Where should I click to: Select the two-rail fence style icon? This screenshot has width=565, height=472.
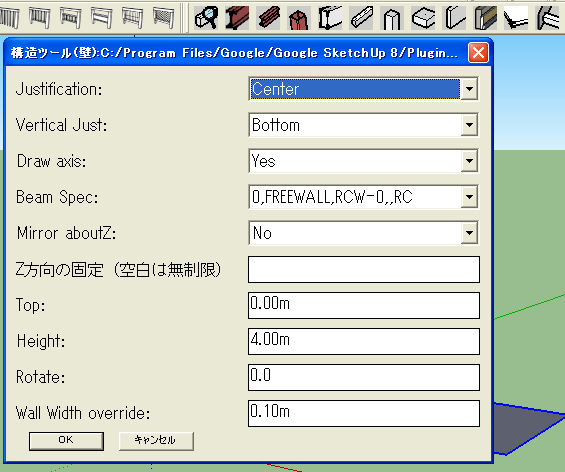point(101,18)
